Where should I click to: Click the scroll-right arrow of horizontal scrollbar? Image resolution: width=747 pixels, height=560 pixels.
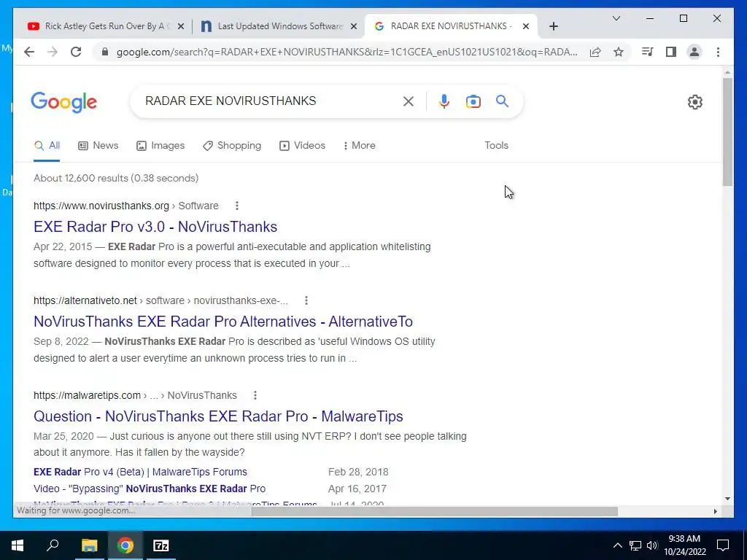715,511
